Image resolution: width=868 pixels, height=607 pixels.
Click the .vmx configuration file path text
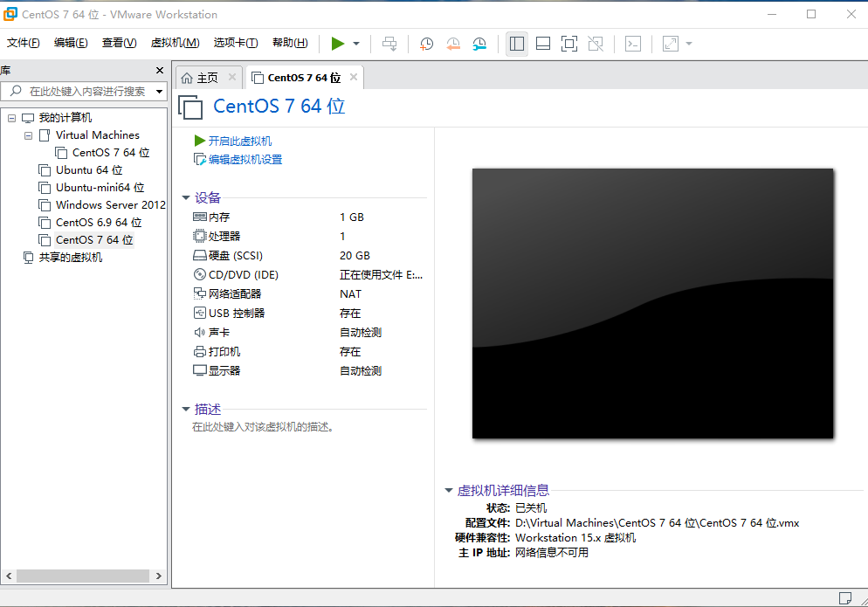coord(657,523)
